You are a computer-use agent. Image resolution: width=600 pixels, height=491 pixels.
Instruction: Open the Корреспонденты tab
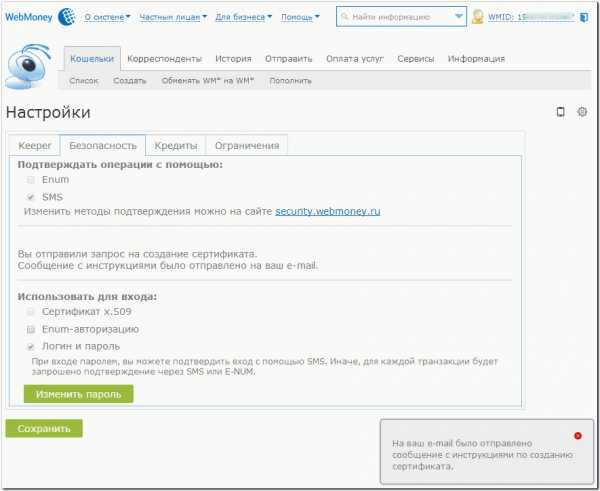coord(165,59)
